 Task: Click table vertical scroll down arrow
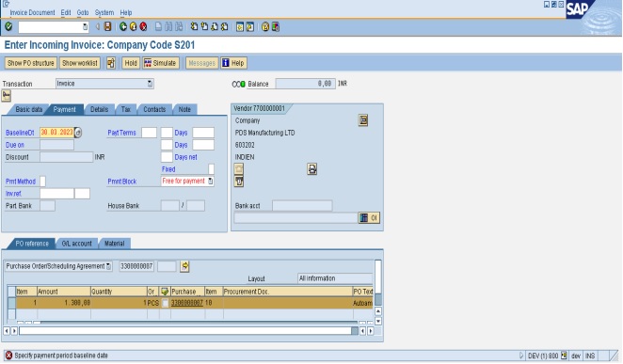[x=378, y=321]
